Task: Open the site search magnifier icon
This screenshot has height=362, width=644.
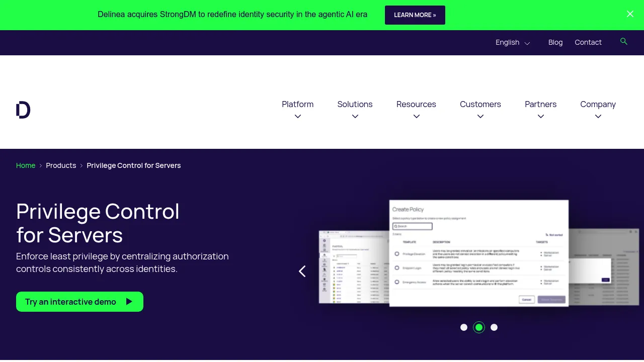Action: coord(624,42)
